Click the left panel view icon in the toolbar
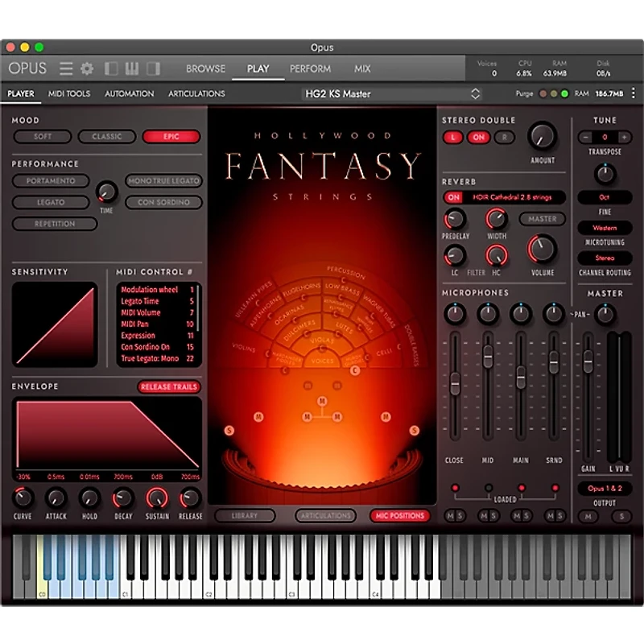The image size is (644, 644). pyautogui.click(x=110, y=68)
